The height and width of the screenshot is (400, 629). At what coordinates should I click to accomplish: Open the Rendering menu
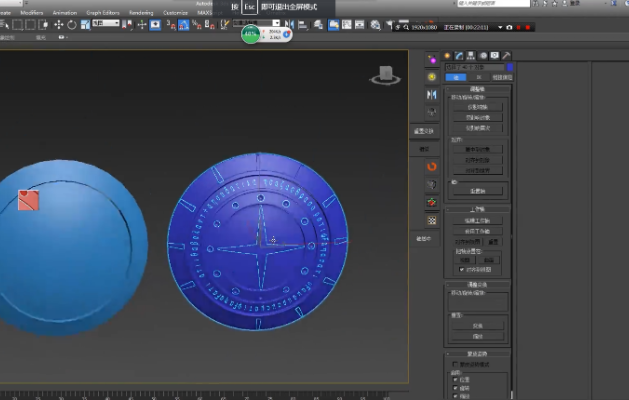pos(141,13)
